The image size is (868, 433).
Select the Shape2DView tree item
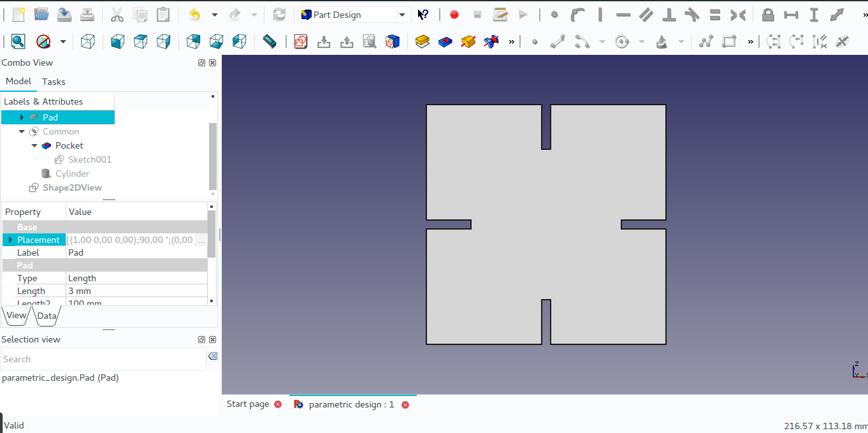click(x=71, y=187)
